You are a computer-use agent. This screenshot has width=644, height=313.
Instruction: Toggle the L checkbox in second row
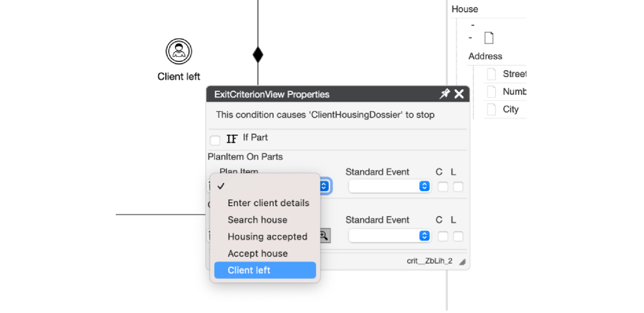click(458, 236)
